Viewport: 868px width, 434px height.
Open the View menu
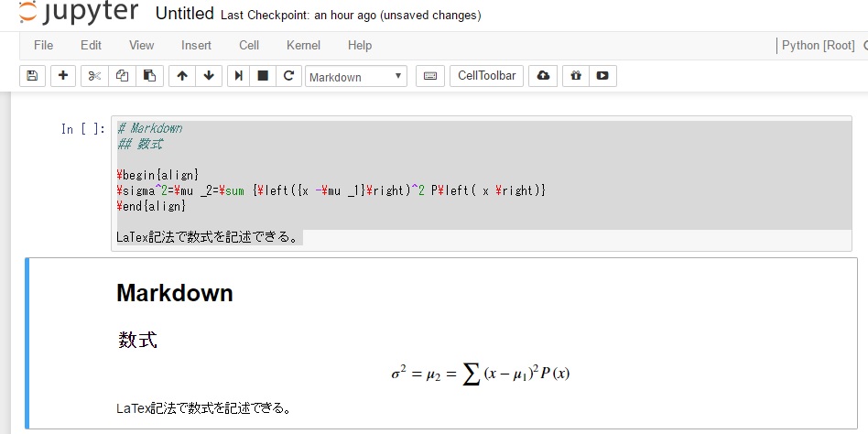tap(141, 46)
